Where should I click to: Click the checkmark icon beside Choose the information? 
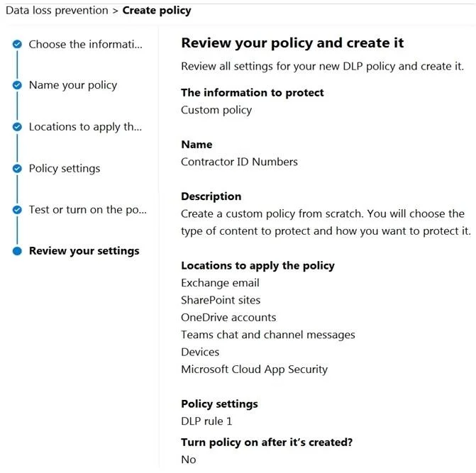tap(17, 44)
